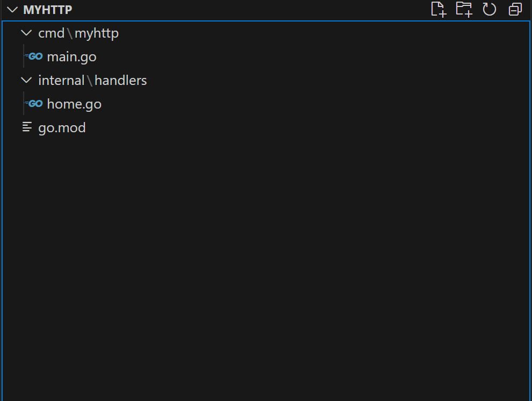Select the "handlers" subfolder name segment
The width and height of the screenshot is (532, 401).
coord(121,81)
